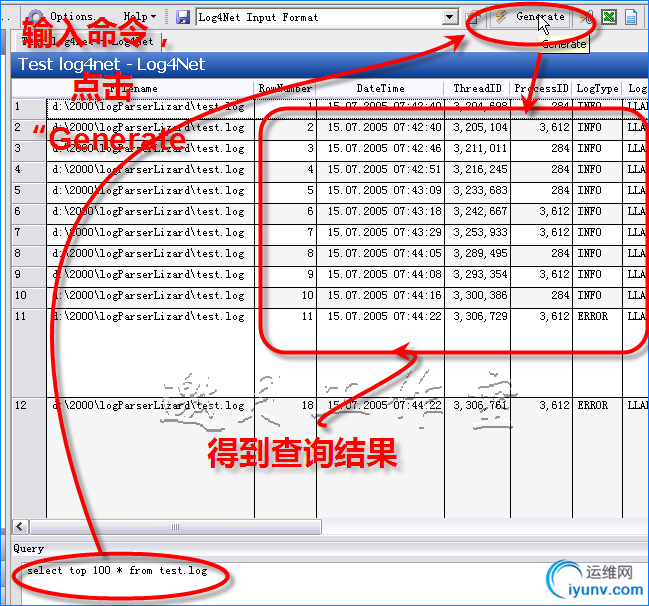
Task: Click the filename cell in row 6
Action: (150, 212)
